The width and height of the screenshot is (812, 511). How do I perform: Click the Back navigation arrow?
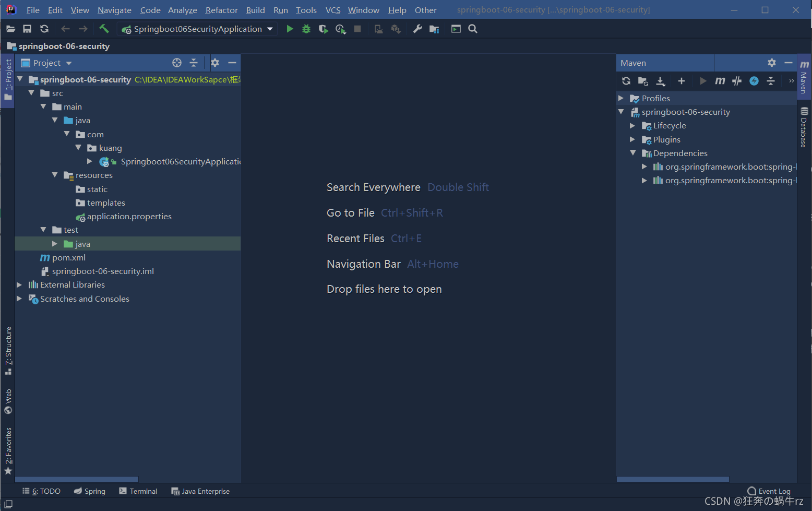65,29
